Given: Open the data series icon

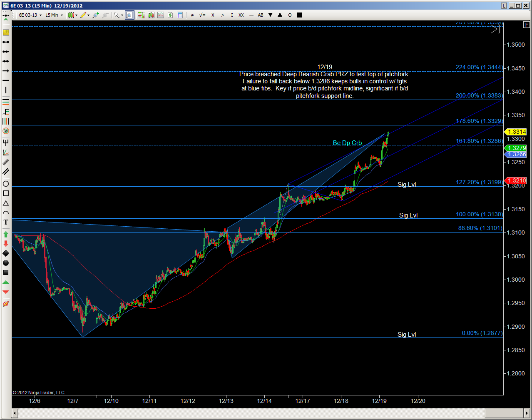Looking at the screenshot, I should tap(151, 15).
